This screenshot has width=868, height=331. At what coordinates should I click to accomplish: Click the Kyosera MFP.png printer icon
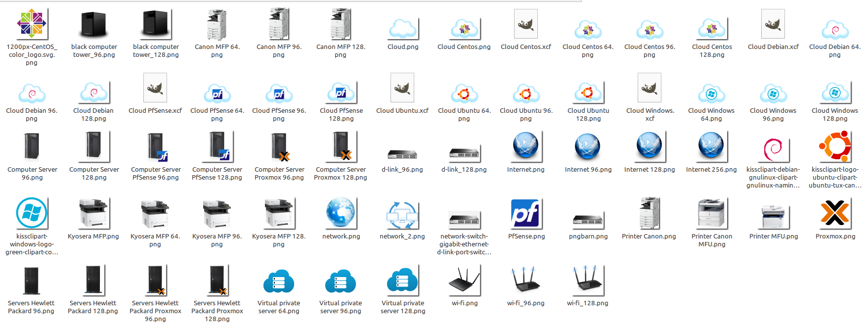[x=93, y=213]
